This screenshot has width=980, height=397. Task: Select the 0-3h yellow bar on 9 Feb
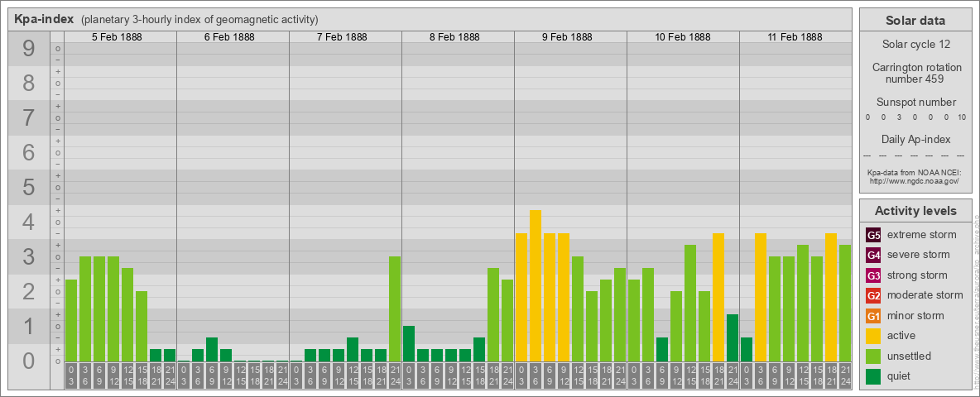pos(521,298)
